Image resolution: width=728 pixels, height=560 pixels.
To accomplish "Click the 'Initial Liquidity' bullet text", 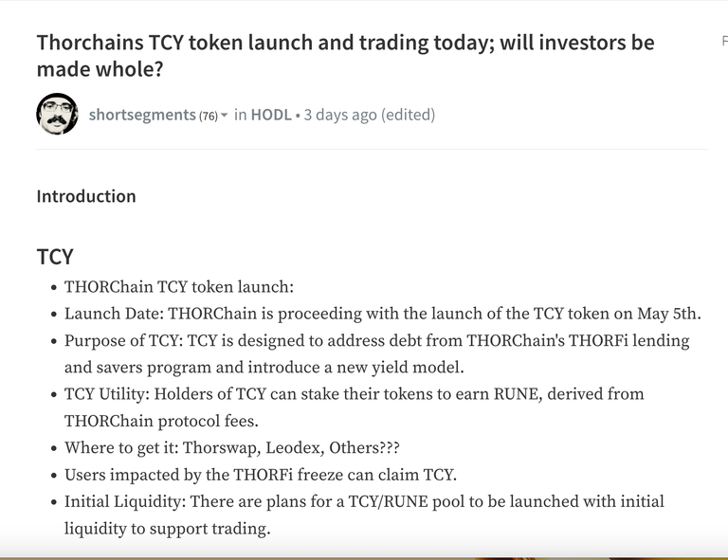I will tap(364, 515).
